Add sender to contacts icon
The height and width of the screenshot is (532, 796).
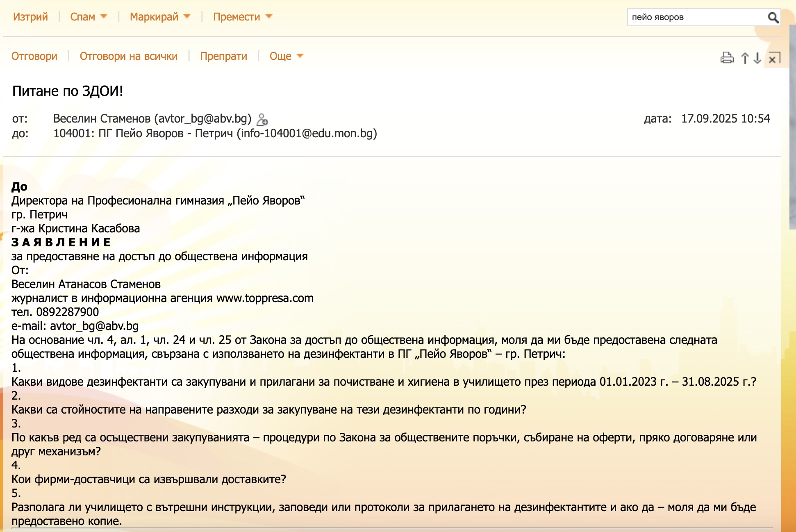point(262,119)
